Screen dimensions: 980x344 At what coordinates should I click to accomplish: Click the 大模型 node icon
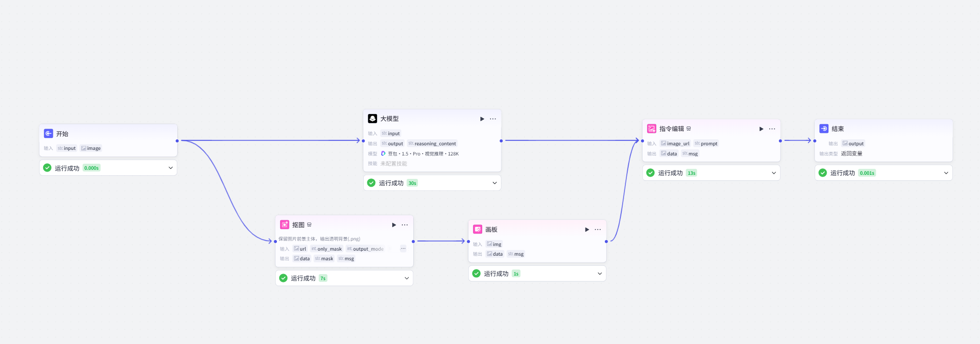tap(372, 119)
